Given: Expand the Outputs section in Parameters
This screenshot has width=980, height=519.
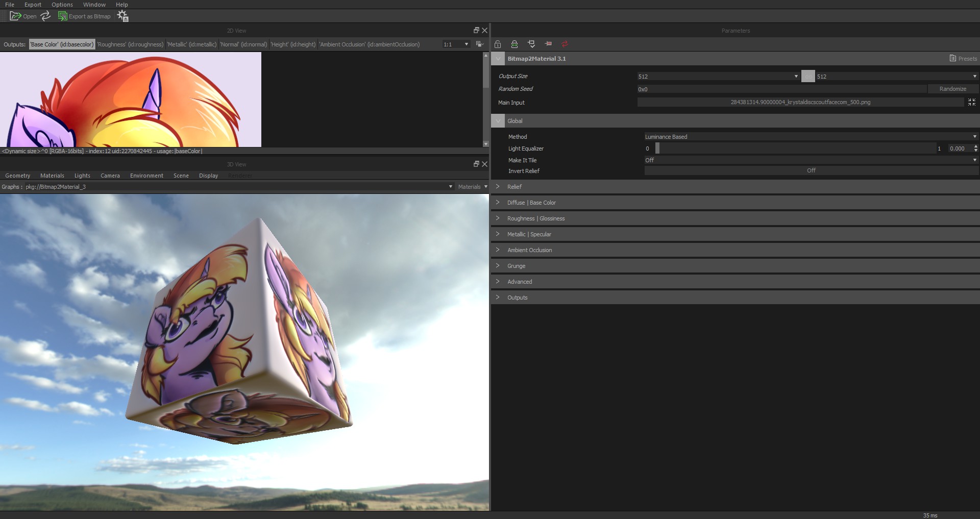Looking at the screenshot, I should click(x=498, y=298).
